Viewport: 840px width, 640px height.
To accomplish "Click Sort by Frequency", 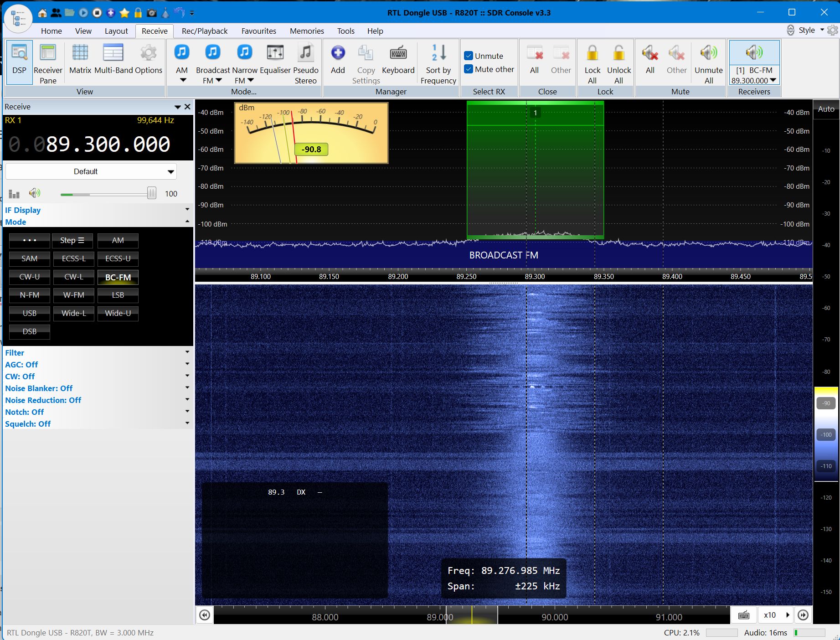I will pos(437,62).
